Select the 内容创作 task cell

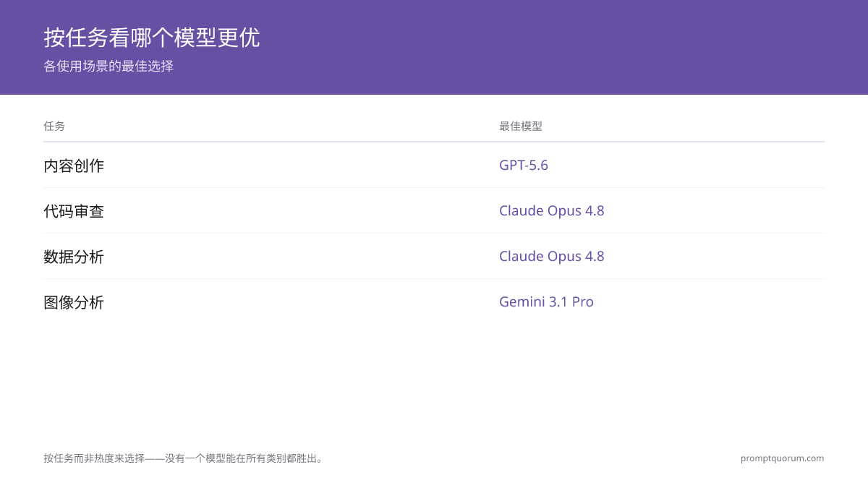click(x=74, y=166)
